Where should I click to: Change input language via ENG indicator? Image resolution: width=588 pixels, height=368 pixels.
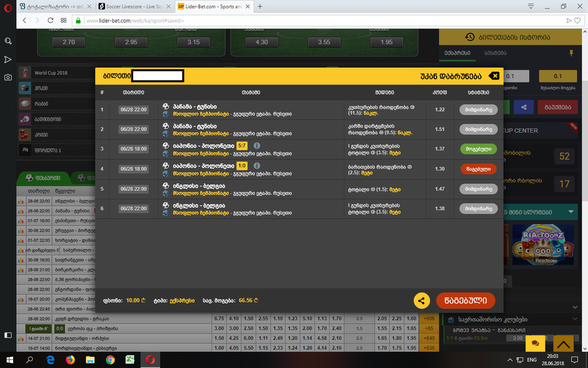pyautogui.click(x=532, y=360)
